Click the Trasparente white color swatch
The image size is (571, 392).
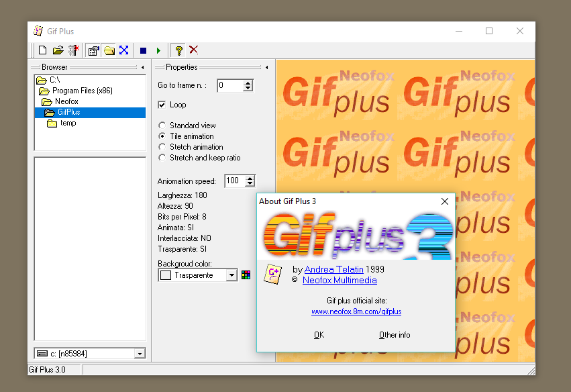(166, 275)
